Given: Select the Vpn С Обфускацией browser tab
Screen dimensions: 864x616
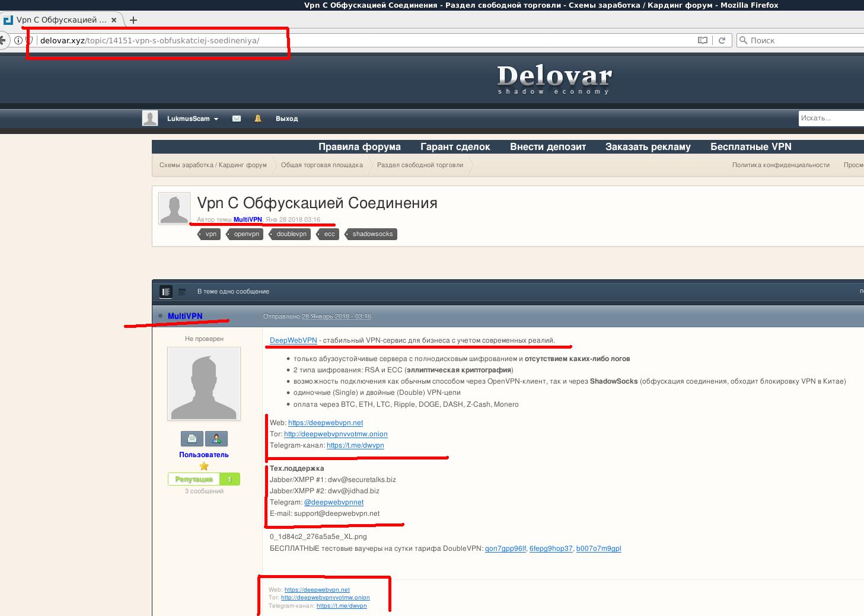Looking at the screenshot, I should pyautogui.click(x=62, y=20).
